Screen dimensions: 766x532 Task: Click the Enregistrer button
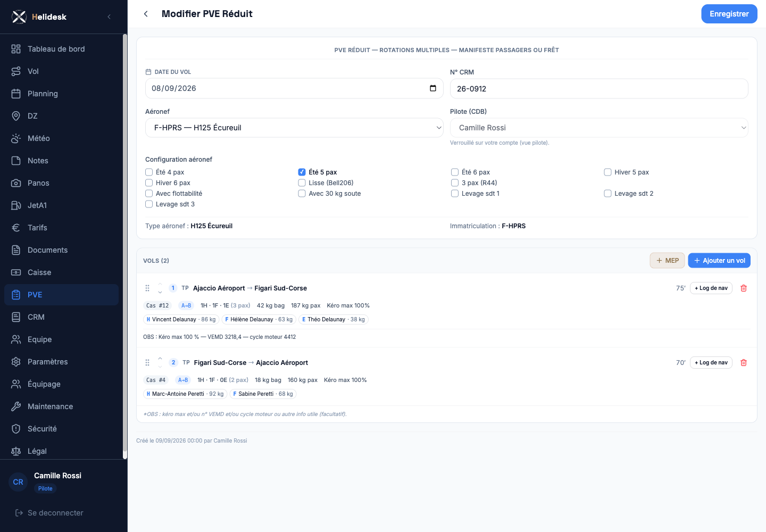[729, 14]
